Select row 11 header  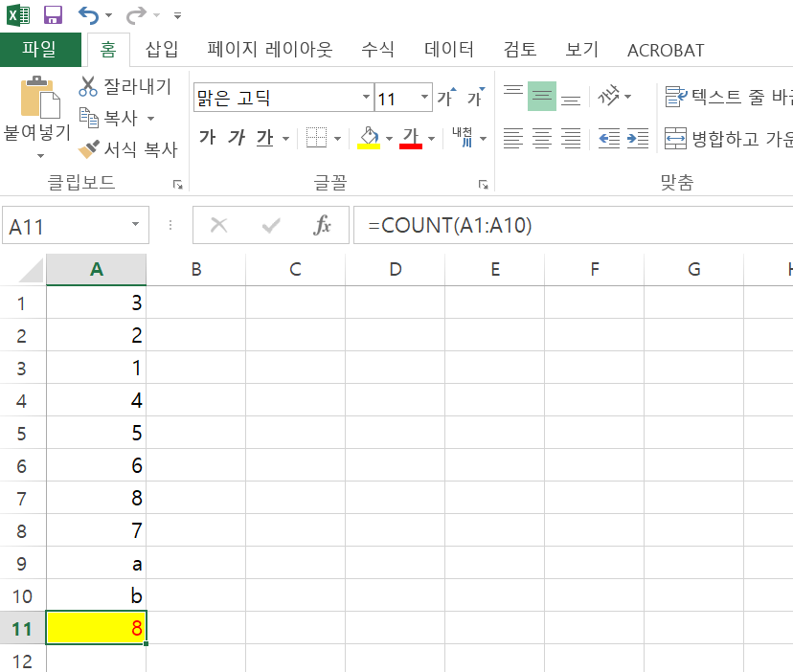pos(22,629)
